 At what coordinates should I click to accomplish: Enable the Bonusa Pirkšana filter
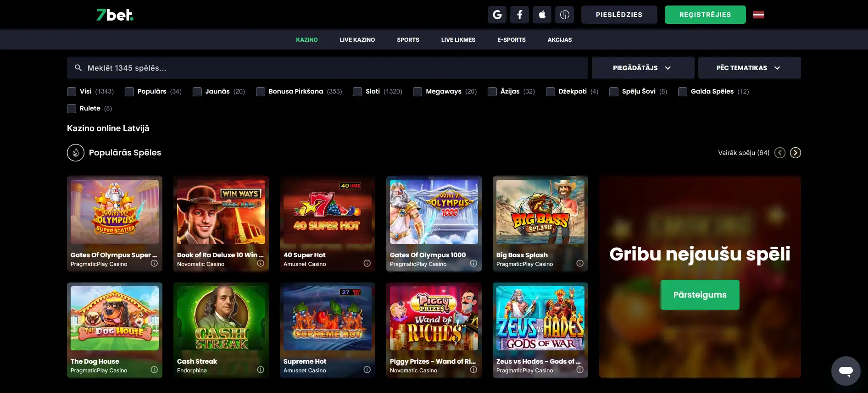261,92
